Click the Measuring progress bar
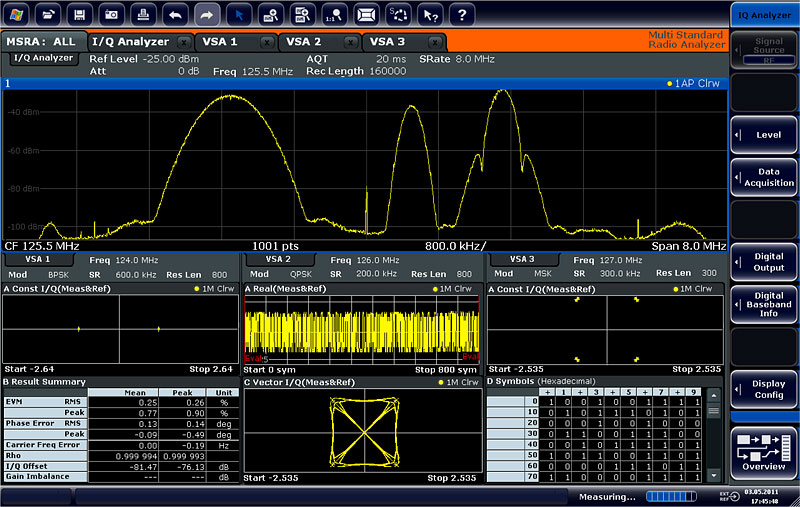The height and width of the screenshot is (507, 800). (x=672, y=496)
